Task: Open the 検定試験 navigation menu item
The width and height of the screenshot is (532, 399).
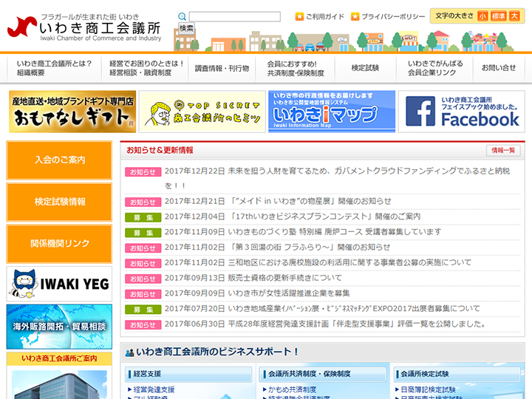Action: [x=365, y=68]
